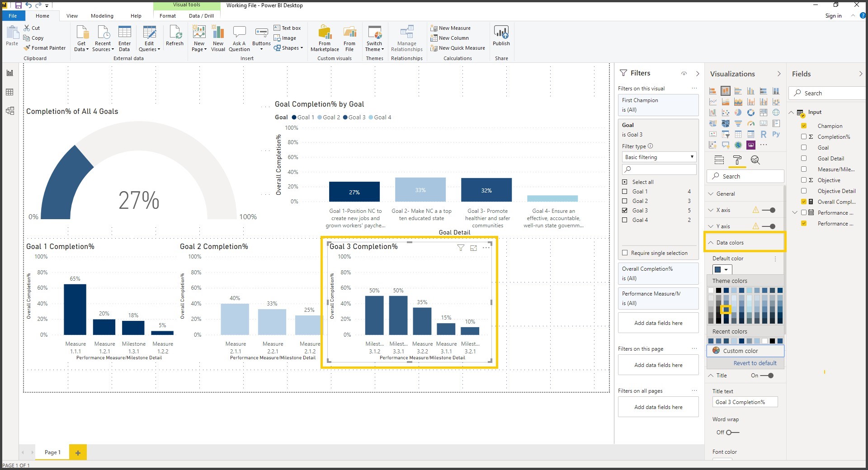Collapse the Visualizations pane
The image size is (868, 470).
pos(778,74)
